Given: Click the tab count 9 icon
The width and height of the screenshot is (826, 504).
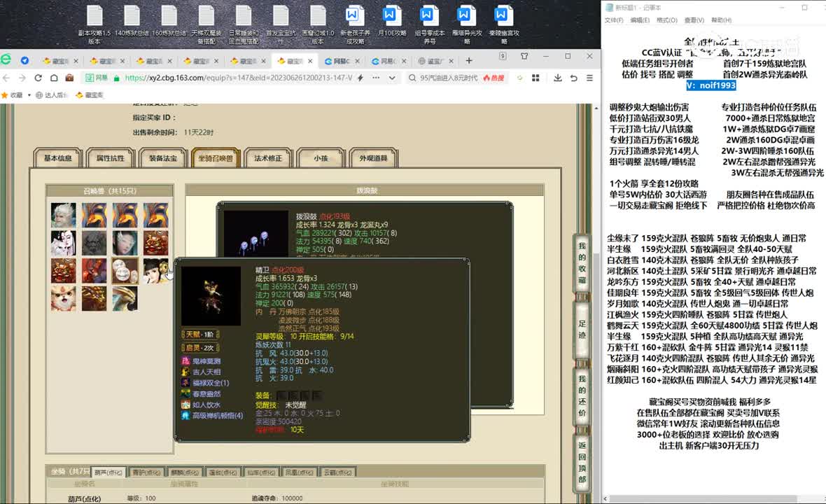Looking at the screenshot, I should click(503, 56).
